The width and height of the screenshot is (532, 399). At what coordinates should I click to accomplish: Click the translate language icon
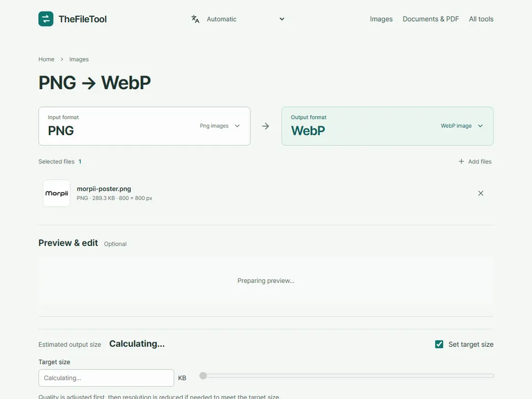(x=195, y=19)
